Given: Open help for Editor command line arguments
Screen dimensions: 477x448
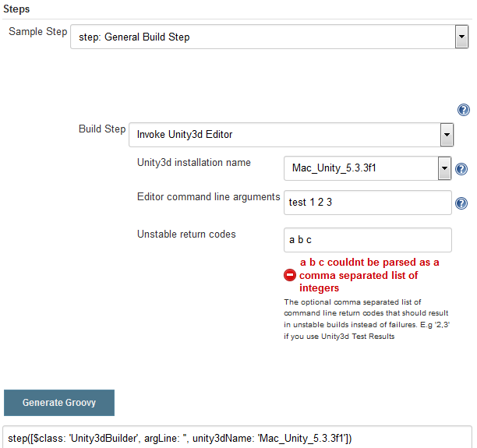Looking at the screenshot, I should (x=461, y=203).
